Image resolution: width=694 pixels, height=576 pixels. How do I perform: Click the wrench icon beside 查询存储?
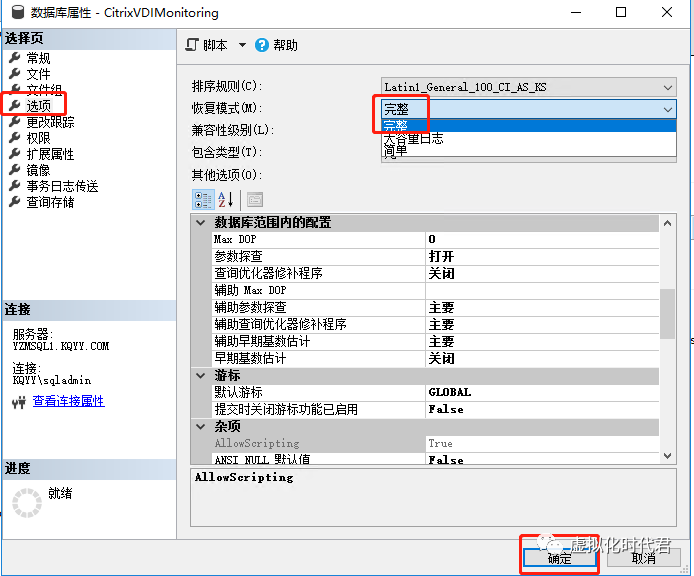(15, 202)
